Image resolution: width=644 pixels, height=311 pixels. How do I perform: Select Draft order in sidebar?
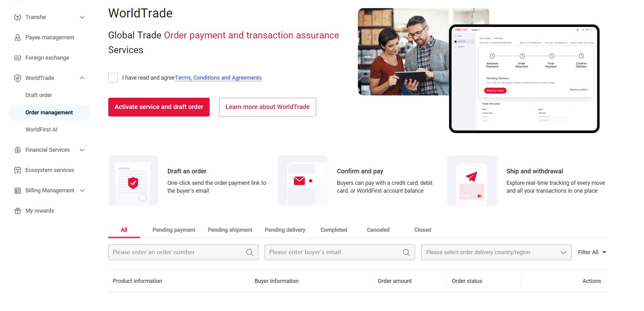(x=39, y=95)
